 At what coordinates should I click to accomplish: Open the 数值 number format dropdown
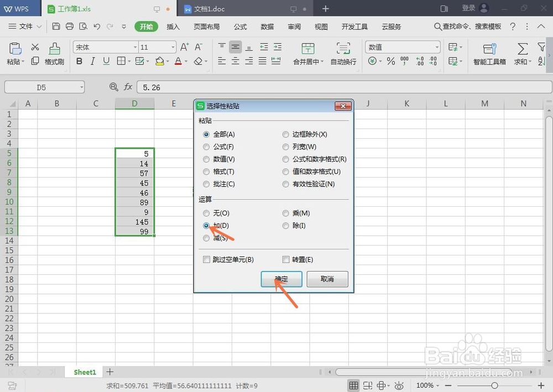tap(436, 47)
